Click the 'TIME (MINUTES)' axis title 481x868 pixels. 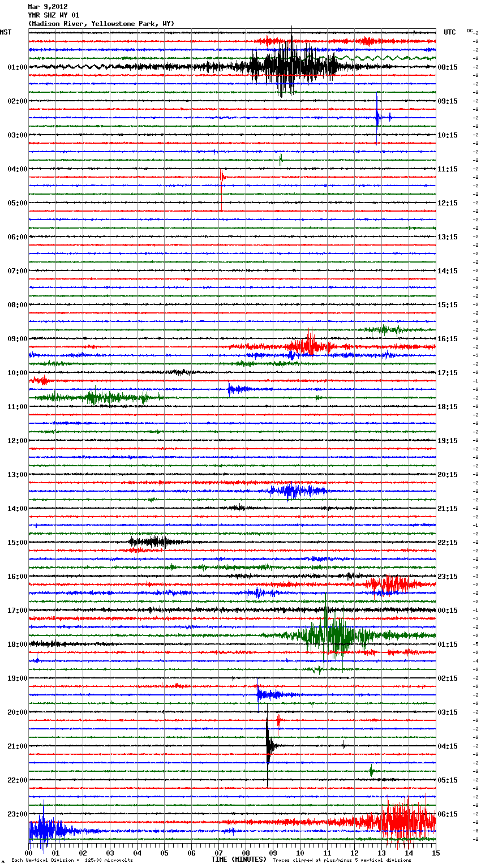tap(239, 860)
